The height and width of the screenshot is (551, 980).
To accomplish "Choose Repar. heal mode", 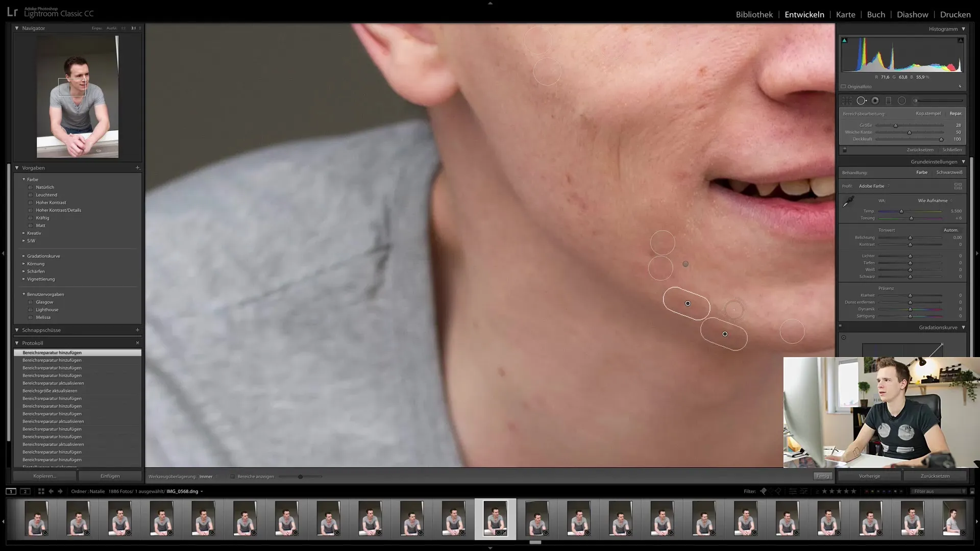I will coord(955,113).
